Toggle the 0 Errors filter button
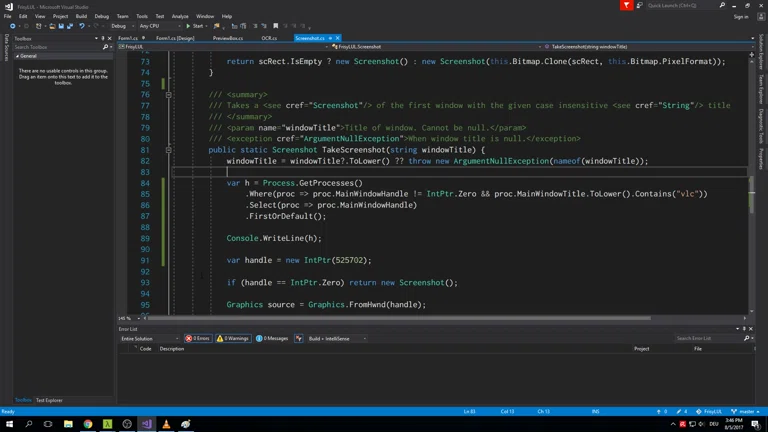This screenshot has width=768, height=432. pos(198,338)
